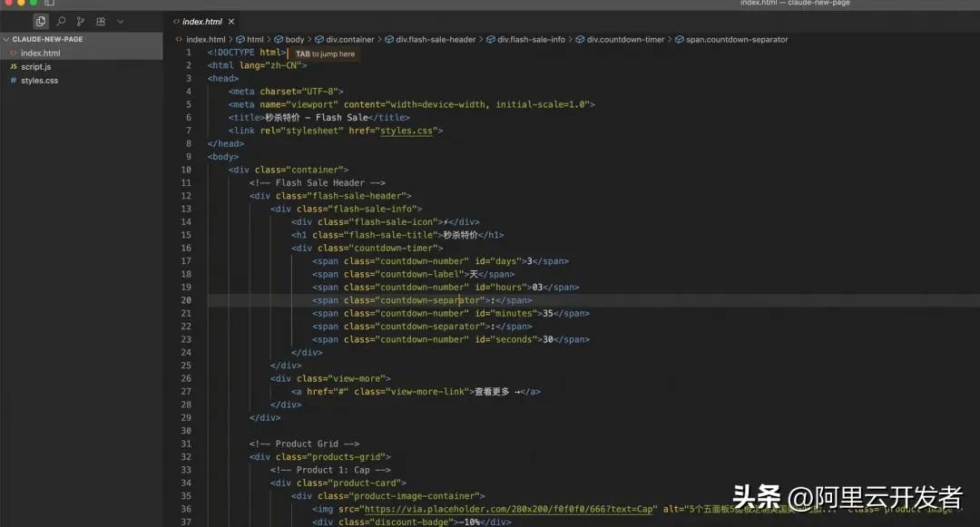Screen dimensions: 980x527
Task: Select the html breadcrumb item
Action: coord(255,39)
